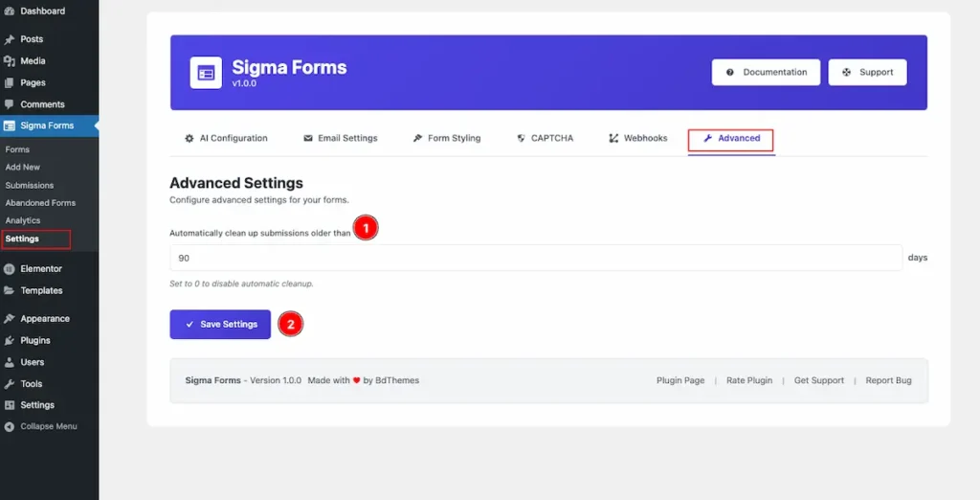Image resolution: width=980 pixels, height=500 pixels.
Task: Click the Tools wrench icon
Action: coord(10,384)
